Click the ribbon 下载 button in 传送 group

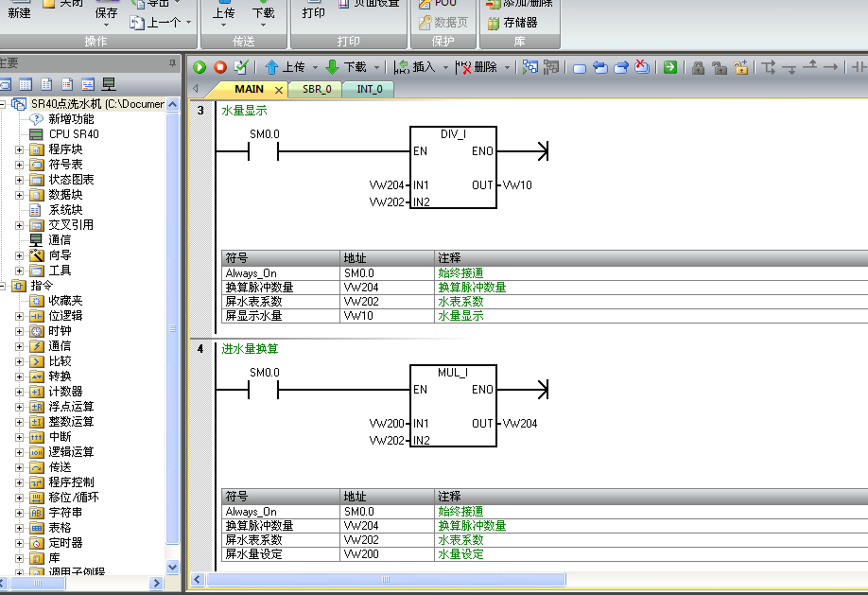click(264, 14)
